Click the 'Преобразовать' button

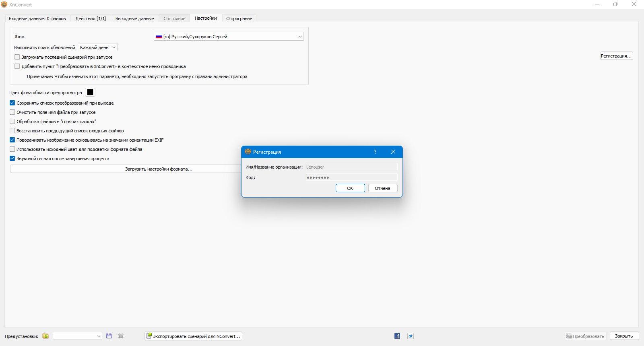(x=585, y=336)
